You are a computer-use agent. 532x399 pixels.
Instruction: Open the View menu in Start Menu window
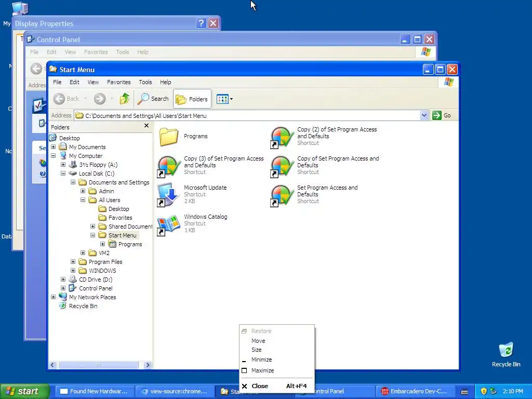pos(93,82)
